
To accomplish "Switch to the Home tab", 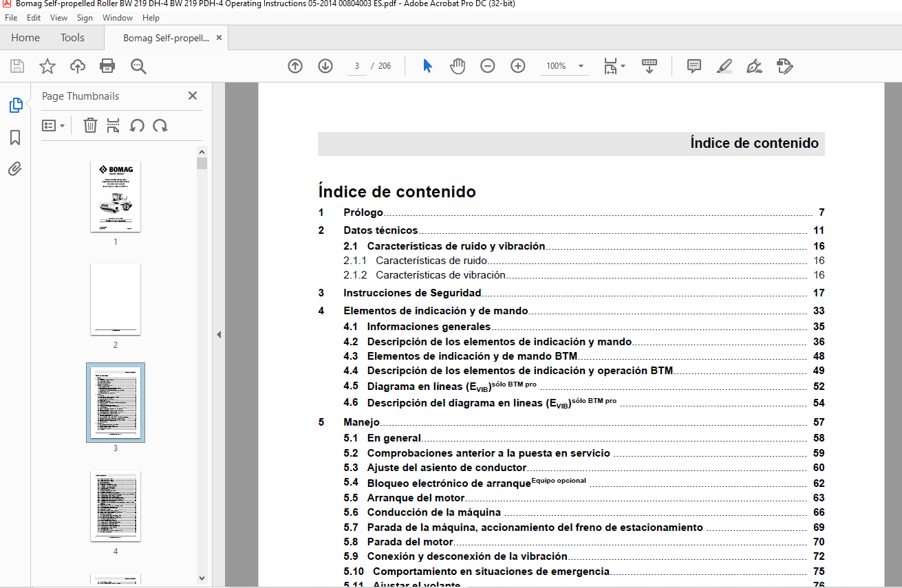I will (x=25, y=38).
